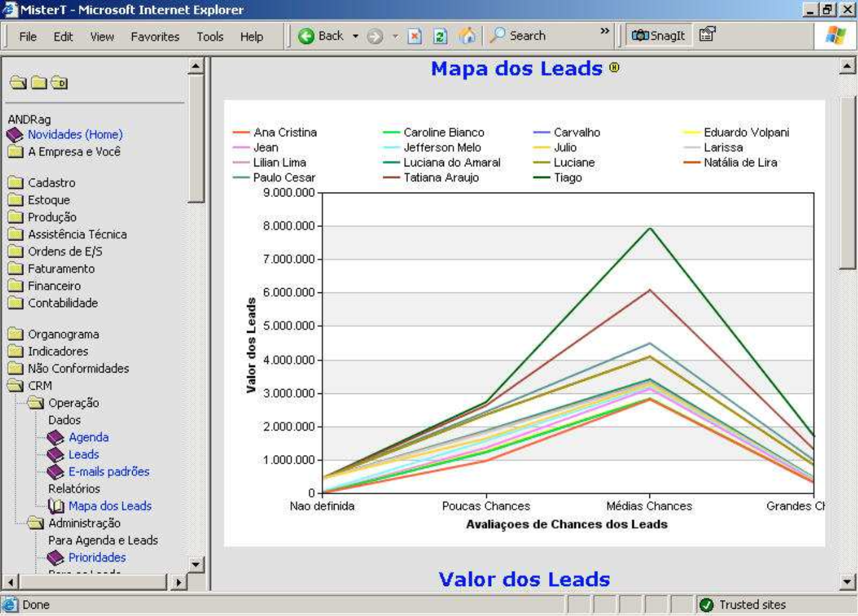Click the Refresh page icon
The width and height of the screenshot is (858, 616).
[440, 36]
